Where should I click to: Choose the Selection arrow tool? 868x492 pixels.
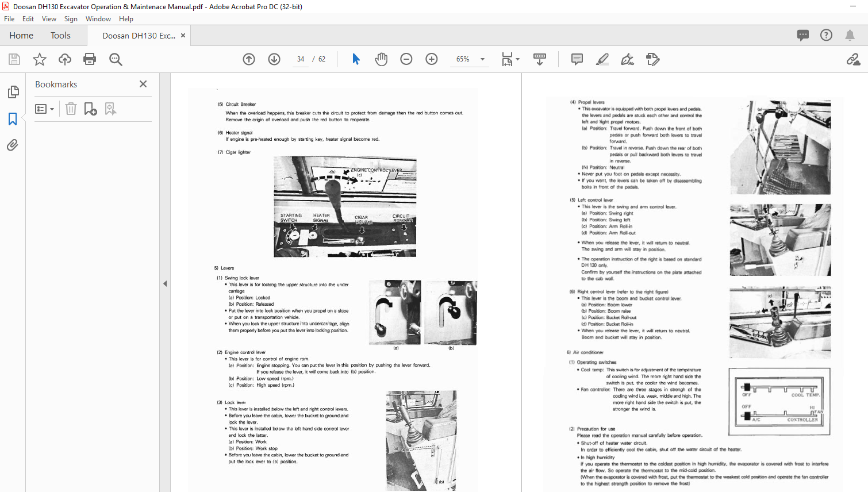(356, 59)
